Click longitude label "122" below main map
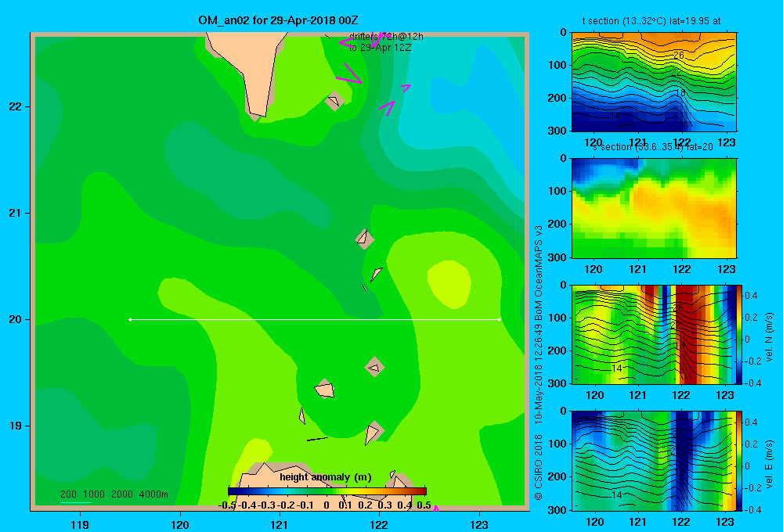 [379, 524]
